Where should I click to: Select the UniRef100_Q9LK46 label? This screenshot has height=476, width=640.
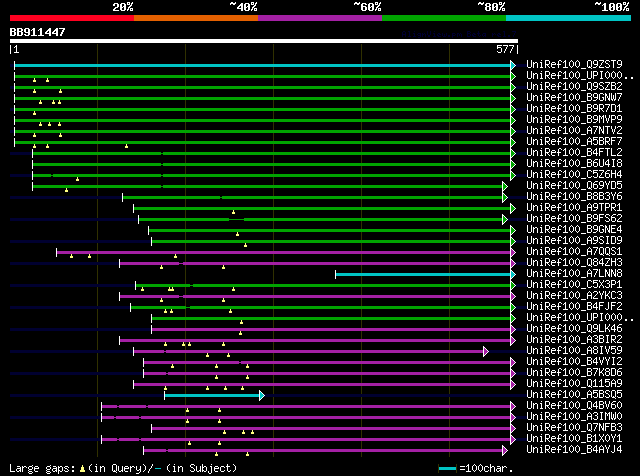[574, 329]
